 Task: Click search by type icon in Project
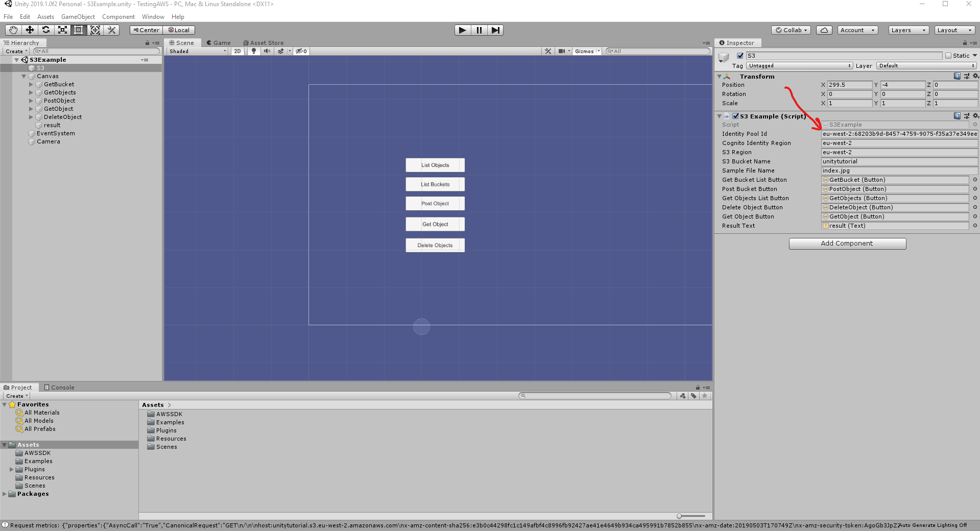pyautogui.click(x=683, y=396)
